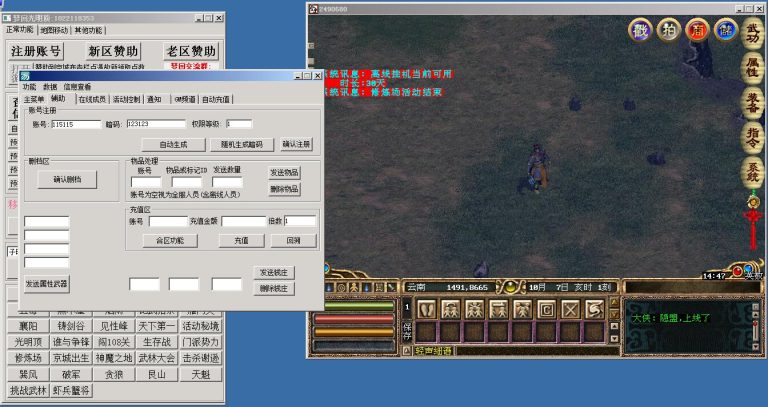Click the 确认注册 button
Image resolution: width=768 pixels, height=407 pixels.
click(x=296, y=144)
